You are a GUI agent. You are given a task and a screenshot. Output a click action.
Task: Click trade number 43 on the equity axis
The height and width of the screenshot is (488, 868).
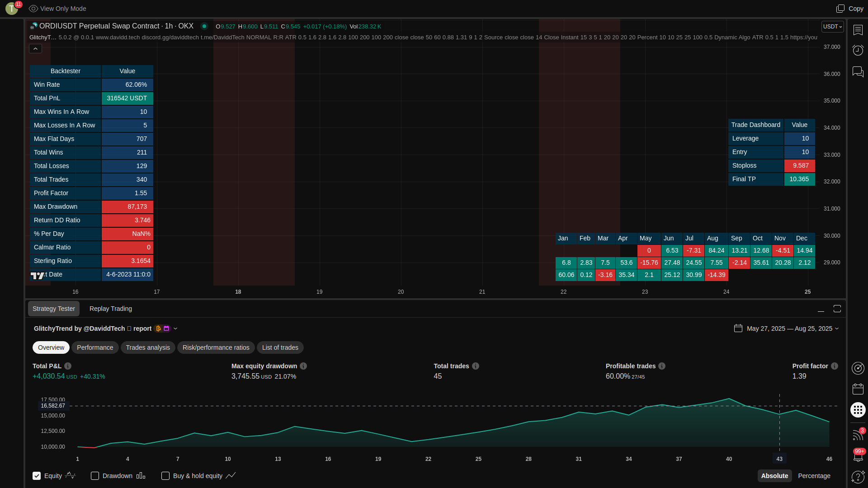coord(779,459)
